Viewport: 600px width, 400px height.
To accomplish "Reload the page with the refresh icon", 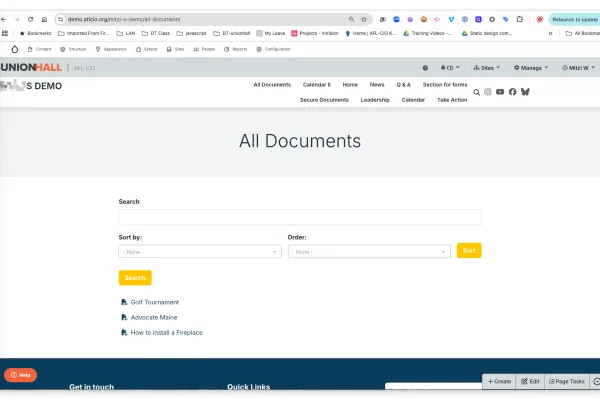I will coord(31,19).
